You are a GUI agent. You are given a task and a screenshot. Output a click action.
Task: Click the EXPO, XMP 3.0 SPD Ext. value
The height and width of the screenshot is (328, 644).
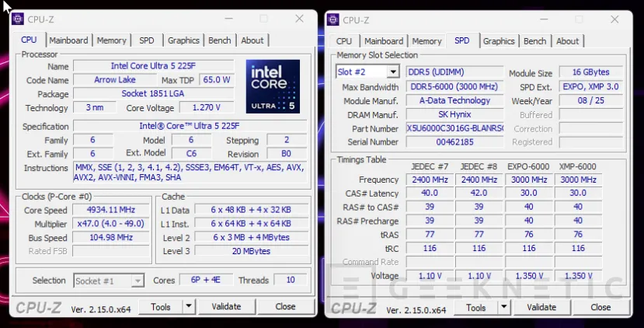(591, 87)
